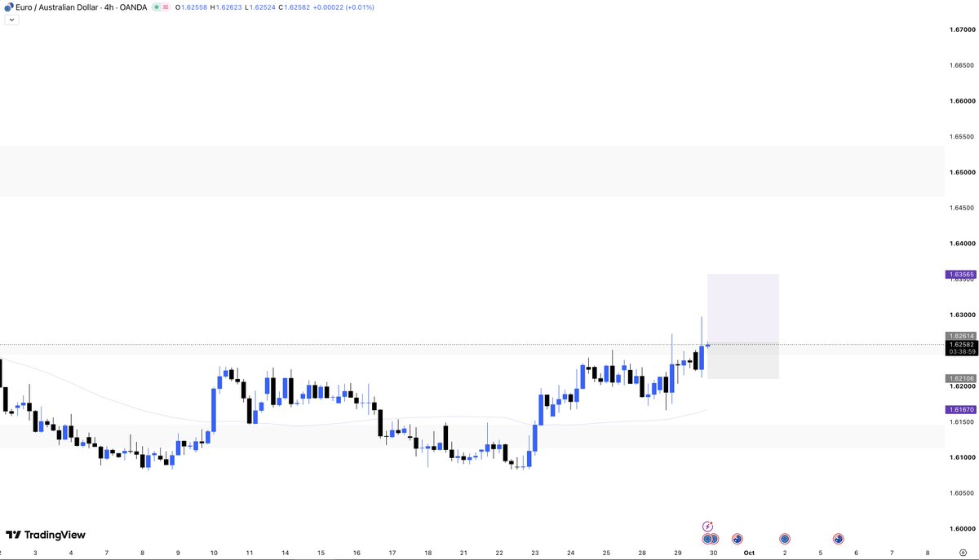This screenshot has height=560, width=979.
Task: Click the 1.67000 price axis label
Action: 962,29
